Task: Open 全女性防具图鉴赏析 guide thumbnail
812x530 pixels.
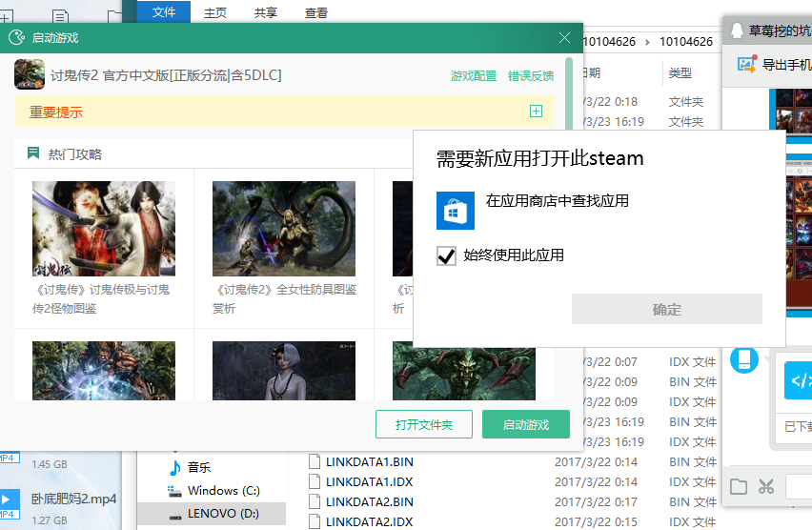Action: point(284,229)
